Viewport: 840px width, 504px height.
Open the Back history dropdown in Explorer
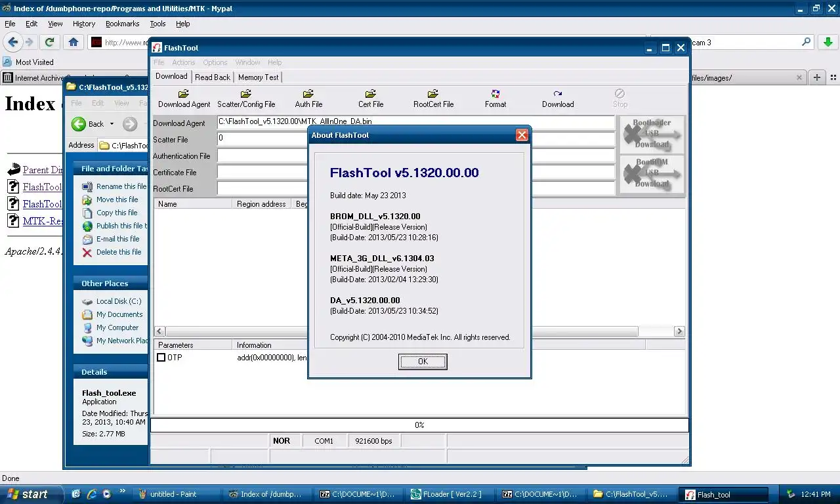(x=112, y=124)
